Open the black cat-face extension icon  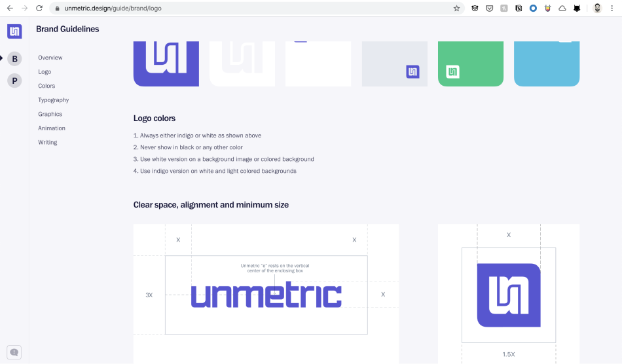point(577,8)
